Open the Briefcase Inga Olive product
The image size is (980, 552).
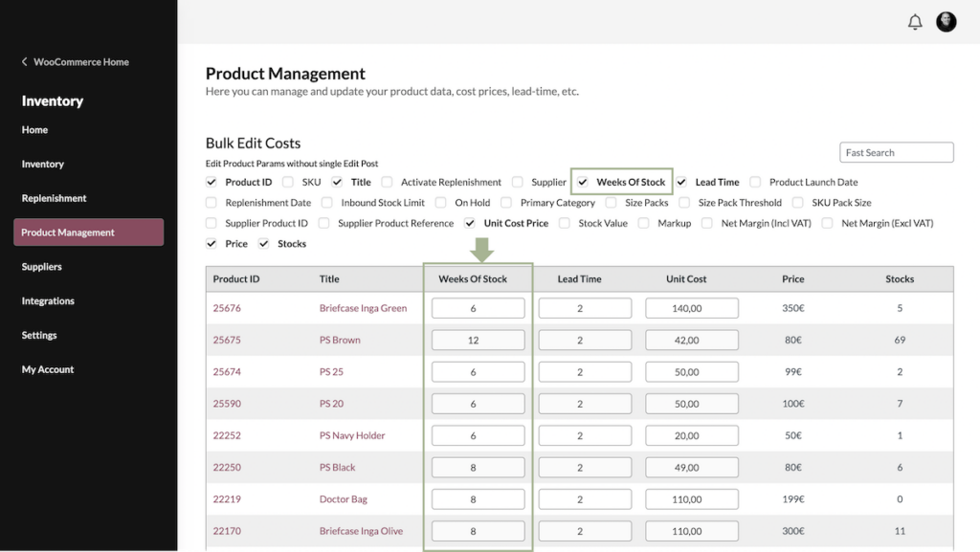pyautogui.click(x=361, y=531)
